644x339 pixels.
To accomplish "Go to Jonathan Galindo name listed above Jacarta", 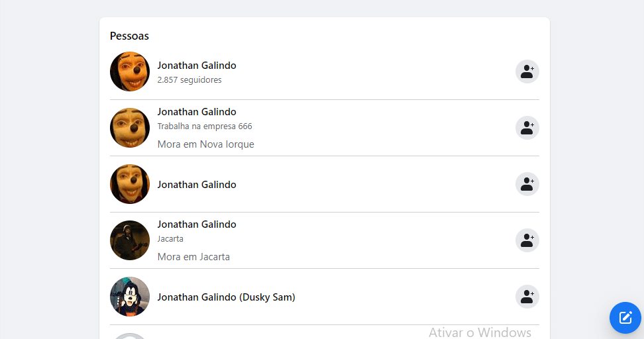I will (197, 224).
